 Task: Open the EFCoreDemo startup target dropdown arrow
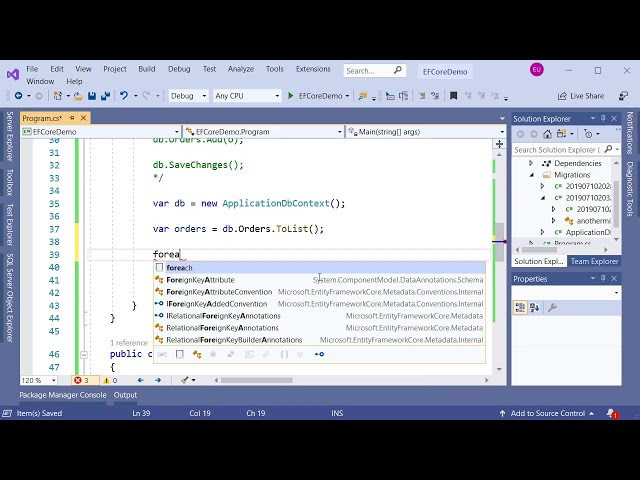click(x=347, y=96)
